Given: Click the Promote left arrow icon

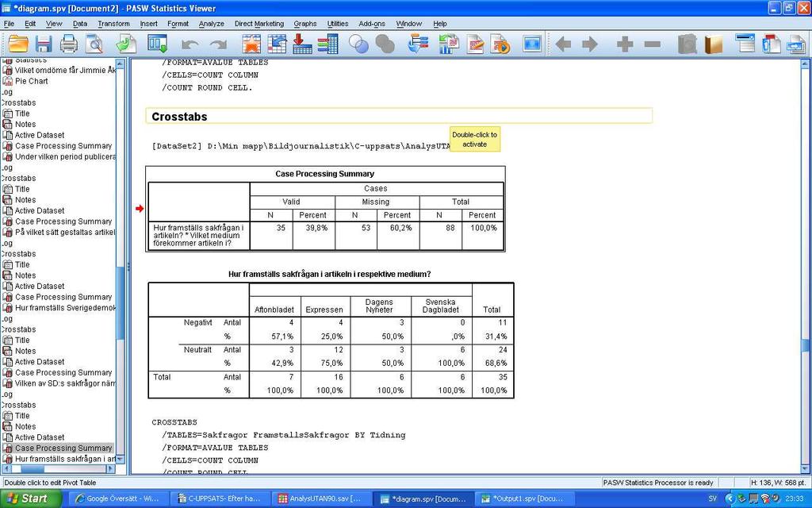Looking at the screenshot, I should click(x=563, y=44).
